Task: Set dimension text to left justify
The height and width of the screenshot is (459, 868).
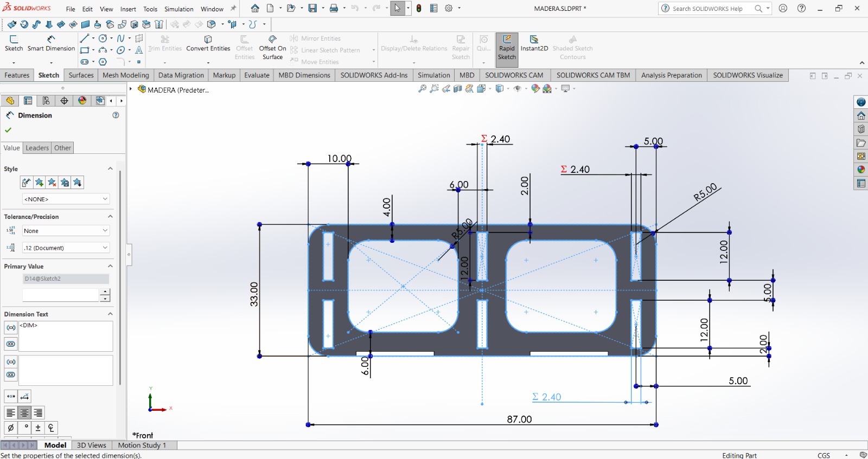Action: click(x=11, y=412)
